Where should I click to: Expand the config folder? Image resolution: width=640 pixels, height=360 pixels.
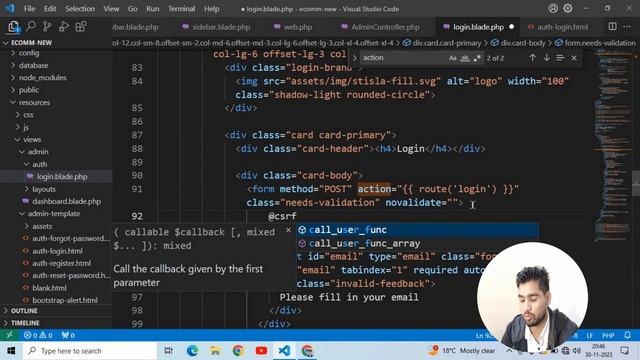[56, 53]
